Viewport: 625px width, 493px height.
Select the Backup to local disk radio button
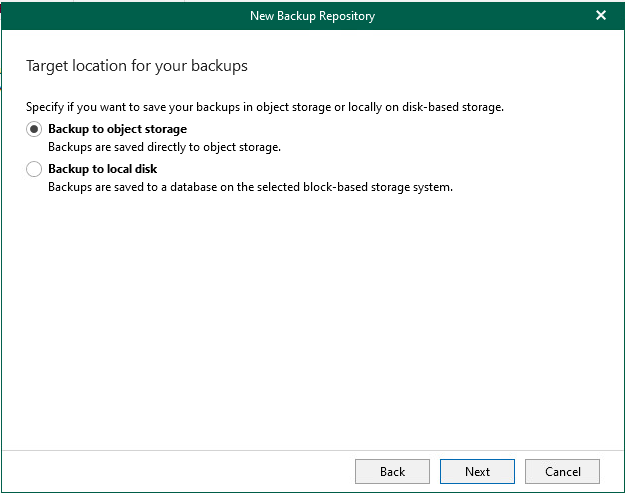tap(34, 169)
